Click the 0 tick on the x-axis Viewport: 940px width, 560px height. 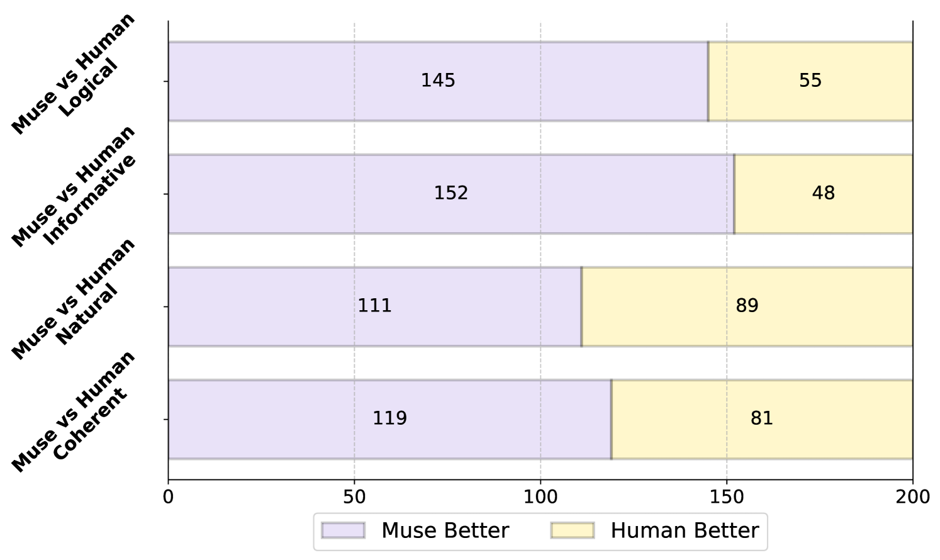pos(168,497)
